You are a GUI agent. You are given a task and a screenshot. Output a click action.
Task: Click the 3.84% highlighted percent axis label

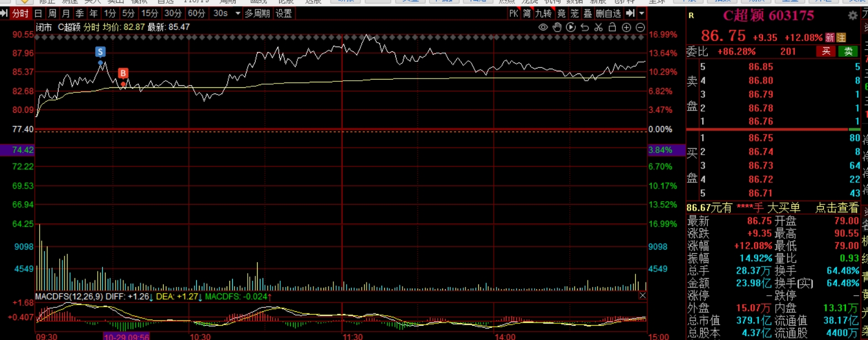coord(660,150)
